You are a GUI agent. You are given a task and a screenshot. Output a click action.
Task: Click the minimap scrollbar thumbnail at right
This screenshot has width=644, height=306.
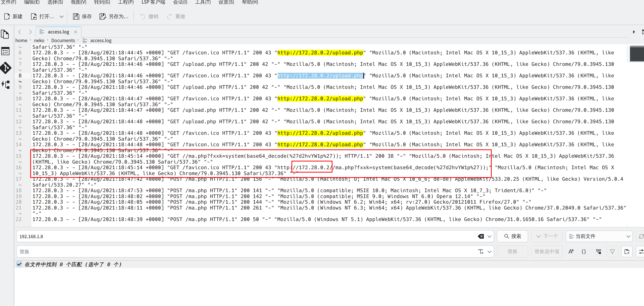(637, 54)
